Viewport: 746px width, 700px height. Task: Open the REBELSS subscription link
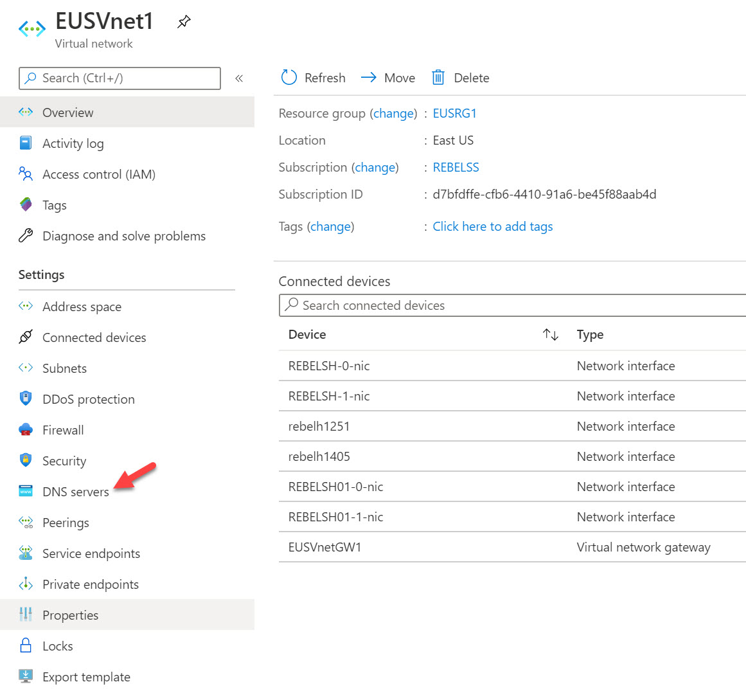[x=456, y=167]
